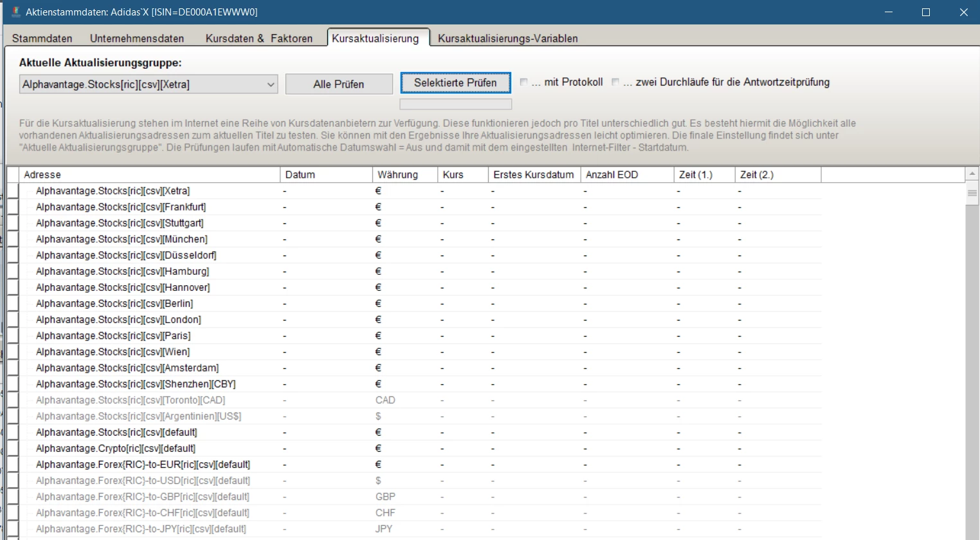Select Alphavantage.Stocks[ric][csv][Paris] row text
Screen dimensions: 980x540
113,336
